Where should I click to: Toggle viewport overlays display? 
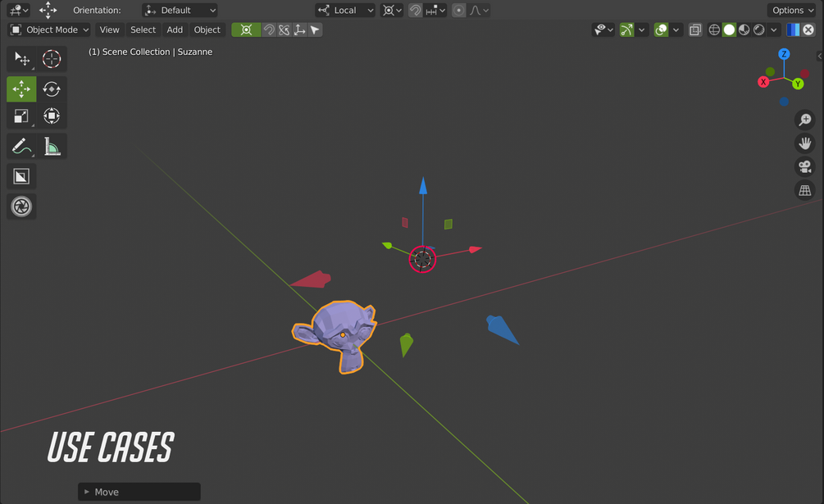662,30
